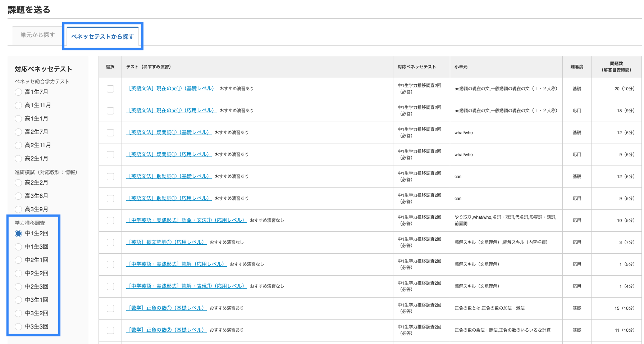
Task: Tick the checkbox for 語彙・文法①（応用レベル）
Action: (x=110, y=221)
